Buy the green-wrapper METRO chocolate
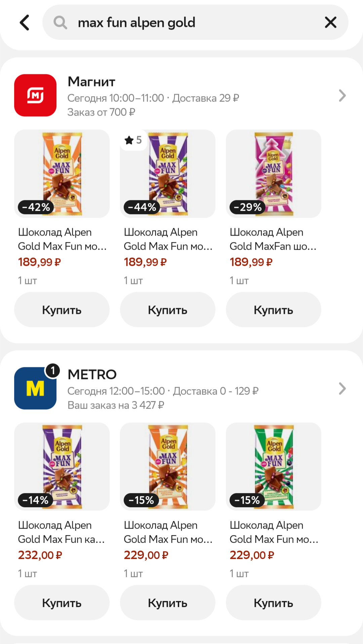 coord(274,603)
